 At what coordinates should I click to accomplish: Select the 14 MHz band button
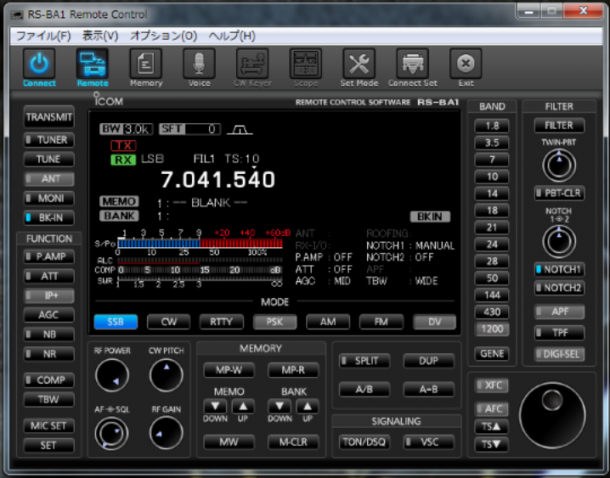pyautogui.click(x=492, y=193)
